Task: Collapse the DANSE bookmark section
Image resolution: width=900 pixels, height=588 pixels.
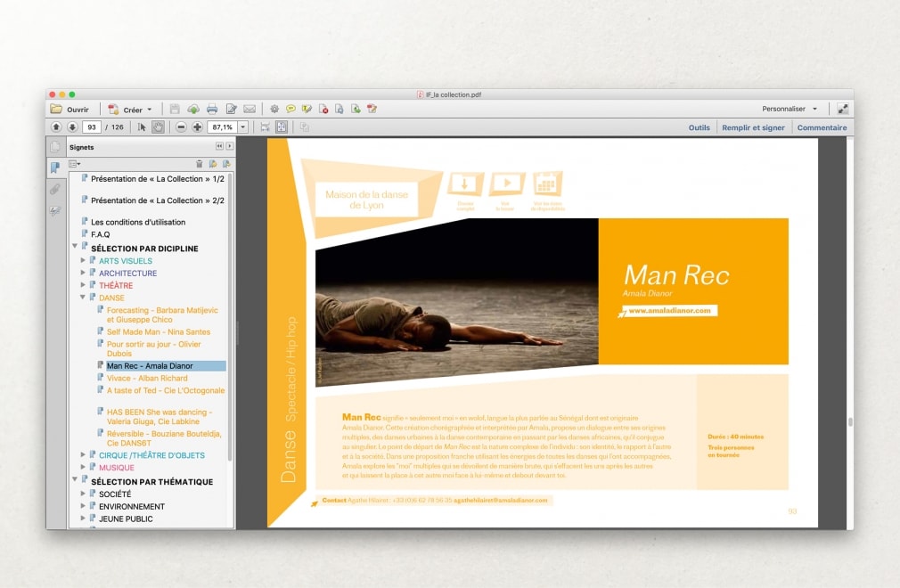Action: pyautogui.click(x=84, y=298)
